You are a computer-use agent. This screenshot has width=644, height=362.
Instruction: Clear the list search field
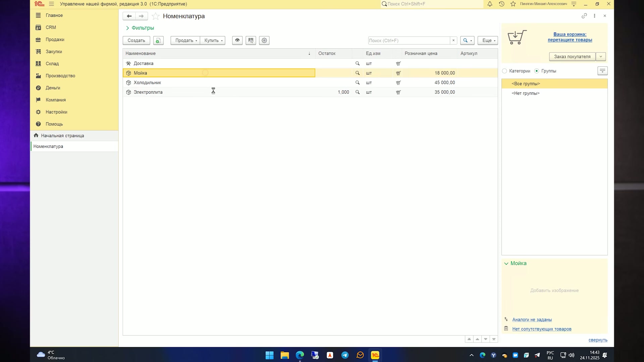tap(453, 41)
